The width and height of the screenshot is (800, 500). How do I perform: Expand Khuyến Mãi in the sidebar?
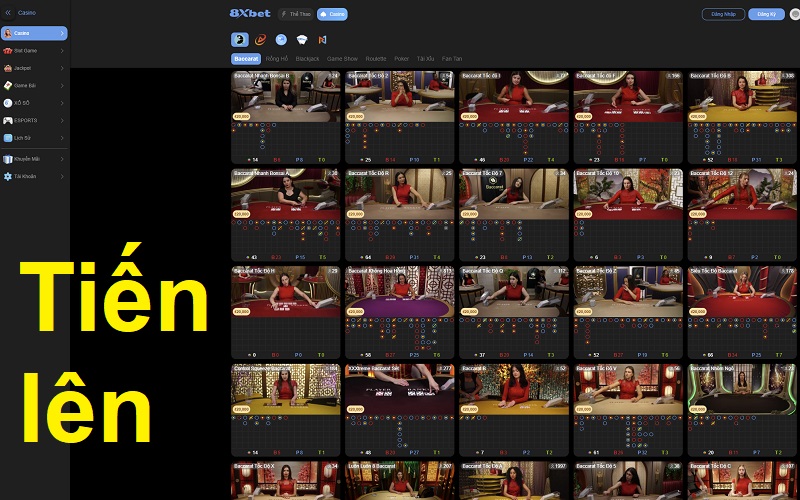tap(34, 158)
